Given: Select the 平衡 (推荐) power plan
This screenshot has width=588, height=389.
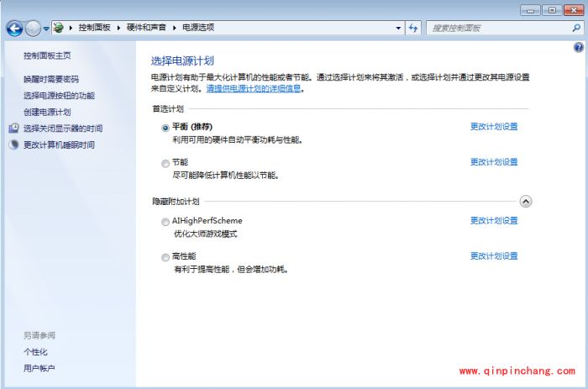Looking at the screenshot, I should coord(165,128).
